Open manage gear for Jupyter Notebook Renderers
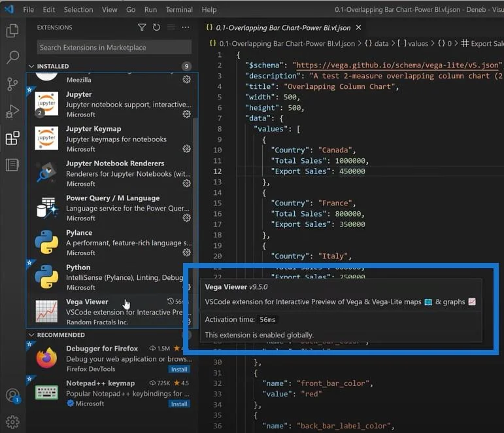 (186, 183)
